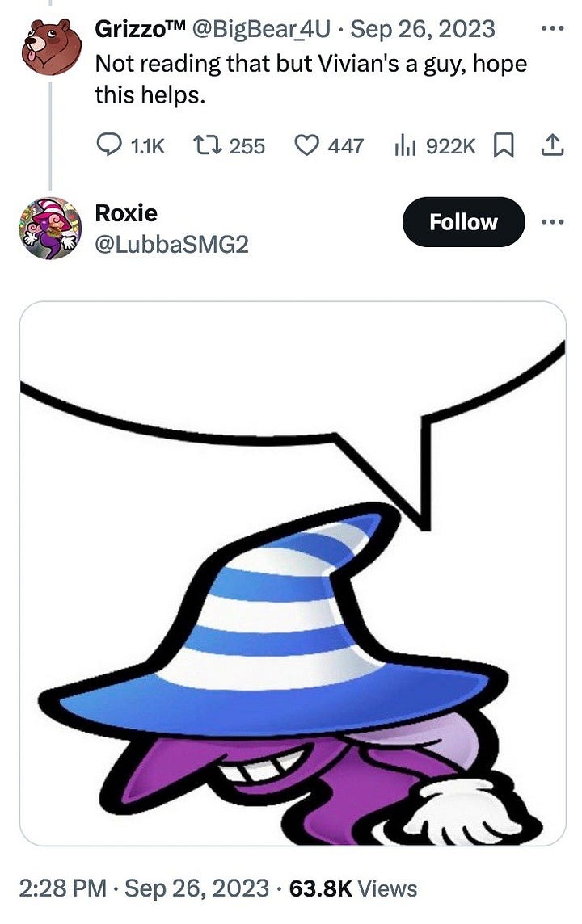Open more options on Roxie's tweet
582x924 pixels.
click(x=553, y=222)
